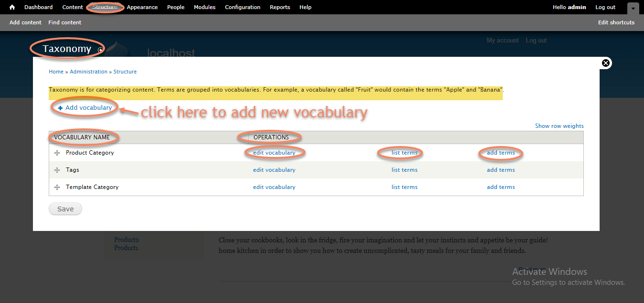The image size is (644, 303).
Task: Click the Product2 link in background page
Action: (127, 240)
